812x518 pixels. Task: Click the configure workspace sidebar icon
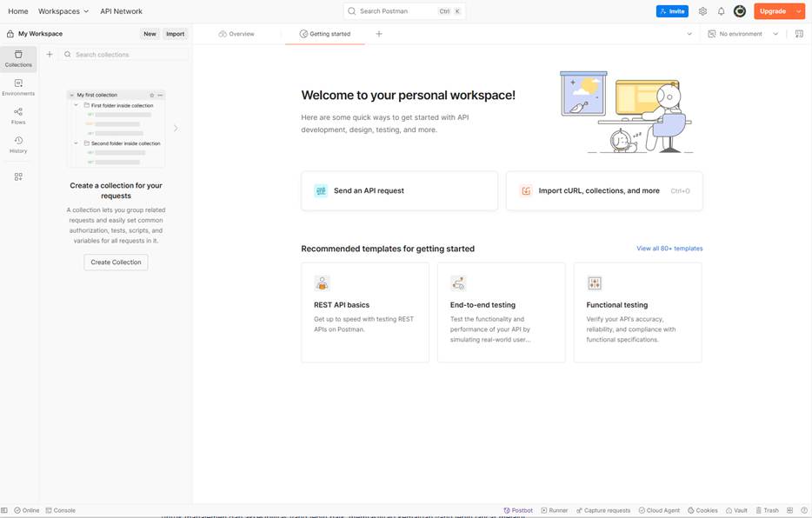(x=18, y=176)
